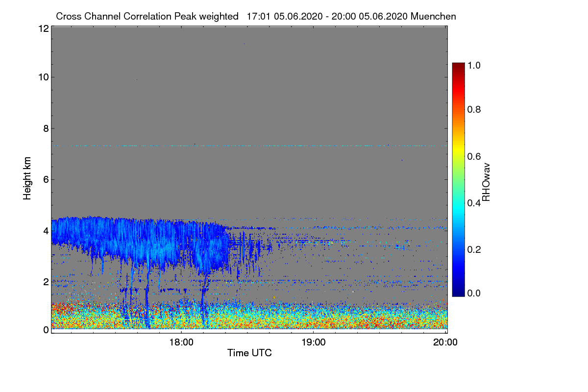
Task: Click height axis tick label 12
Action: coord(43,28)
